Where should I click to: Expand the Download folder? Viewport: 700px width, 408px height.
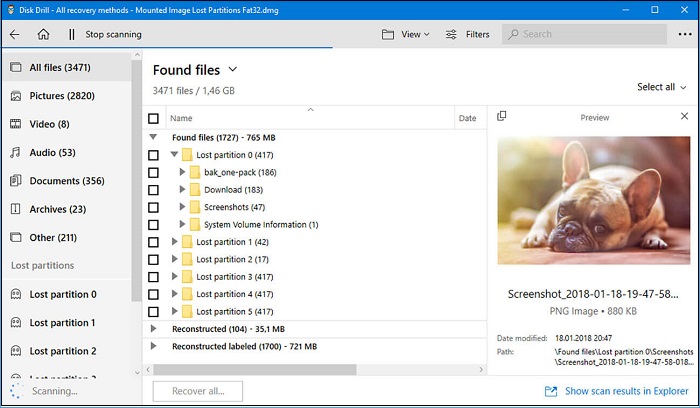click(182, 189)
